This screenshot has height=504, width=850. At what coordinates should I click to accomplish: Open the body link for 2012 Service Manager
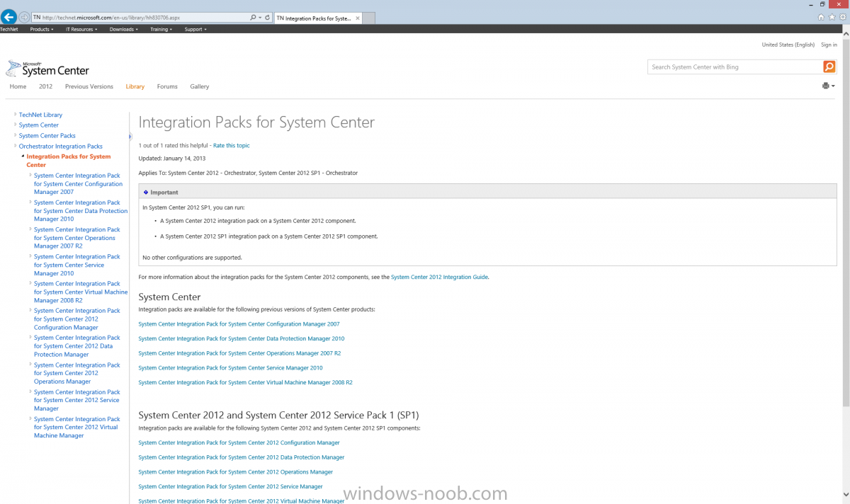pyautogui.click(x=230, y=487)
